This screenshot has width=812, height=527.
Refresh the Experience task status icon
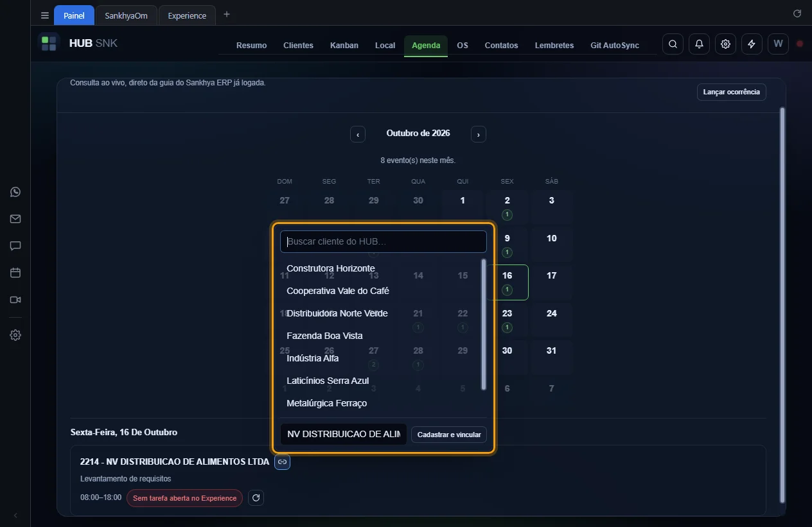(256, 497)
